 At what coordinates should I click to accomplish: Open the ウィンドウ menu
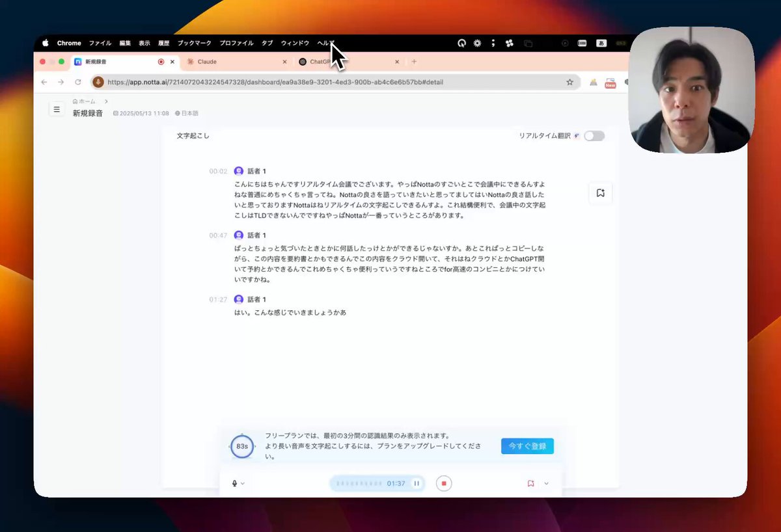click(295, 43)
